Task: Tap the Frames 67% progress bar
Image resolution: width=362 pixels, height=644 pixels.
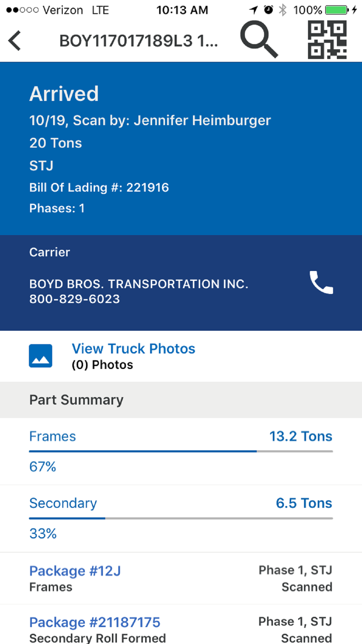Action: click(181, 451)
